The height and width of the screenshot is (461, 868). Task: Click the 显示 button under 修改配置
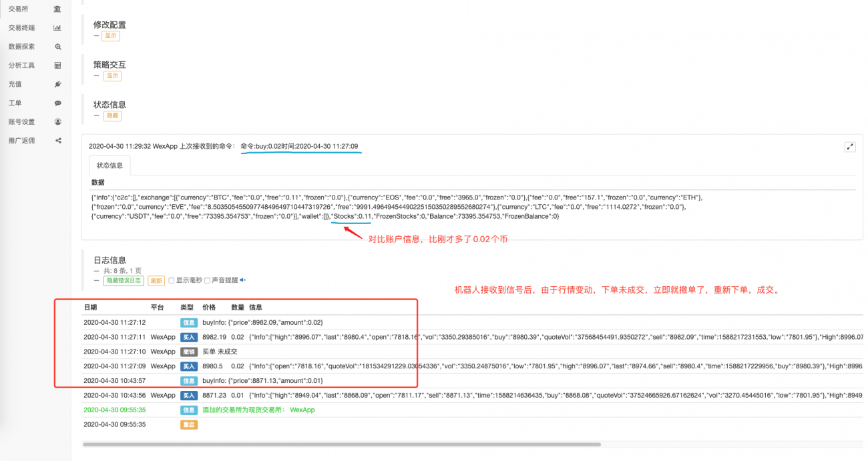pyautogui.click(x=111, y=35)
